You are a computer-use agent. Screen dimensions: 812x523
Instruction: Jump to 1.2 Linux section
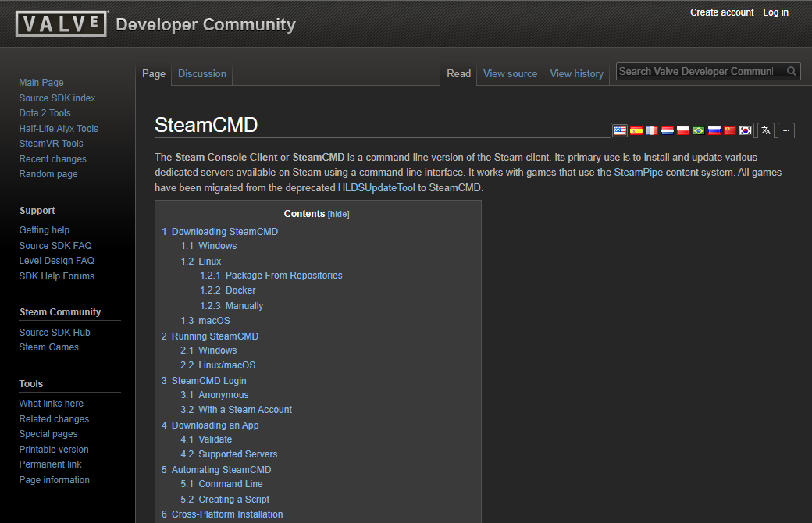pos(201,261)
